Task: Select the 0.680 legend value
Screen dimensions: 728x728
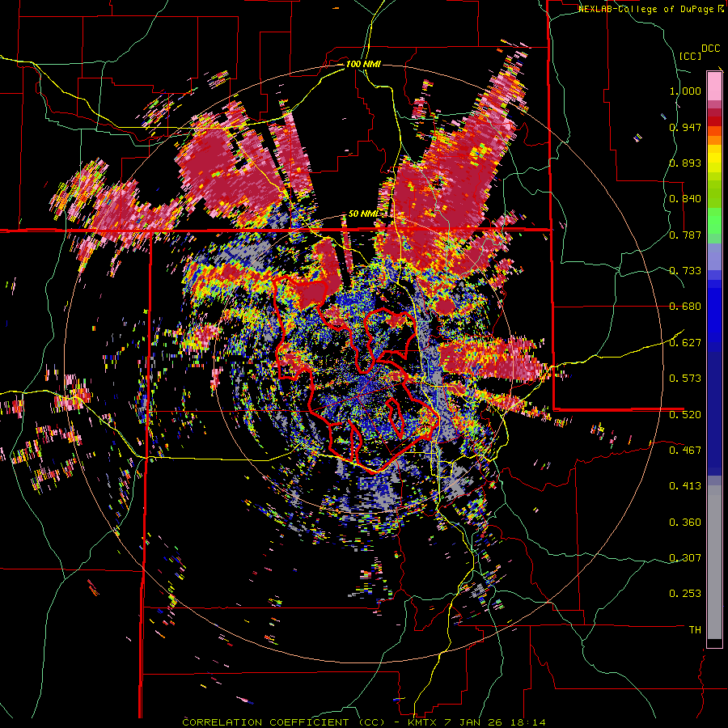Action: tap(685, 307)
